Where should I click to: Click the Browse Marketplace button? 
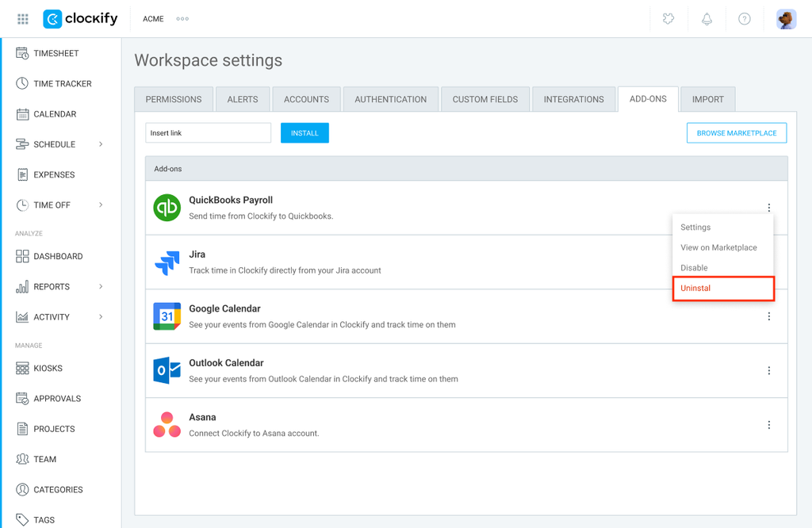pos(737,133)
